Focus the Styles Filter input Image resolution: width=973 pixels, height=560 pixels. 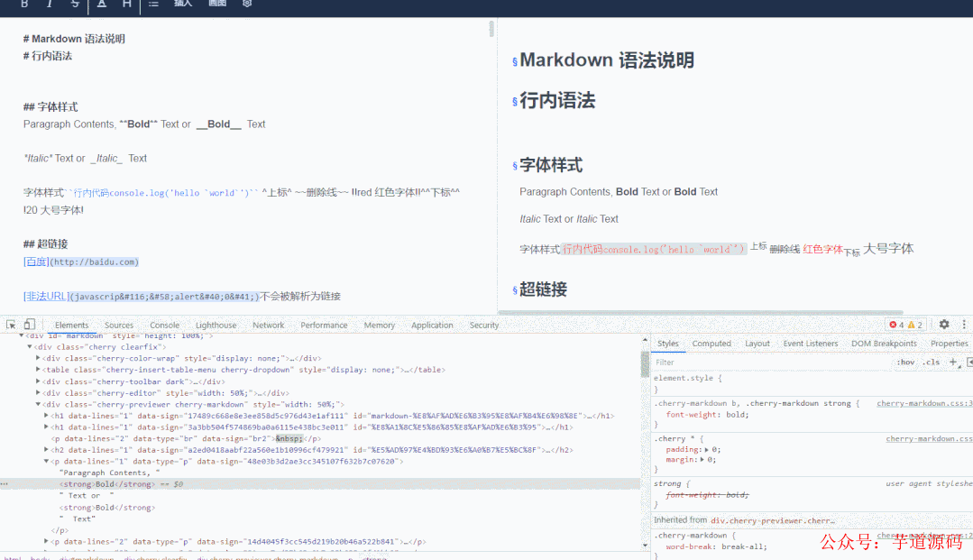(769, 362)
